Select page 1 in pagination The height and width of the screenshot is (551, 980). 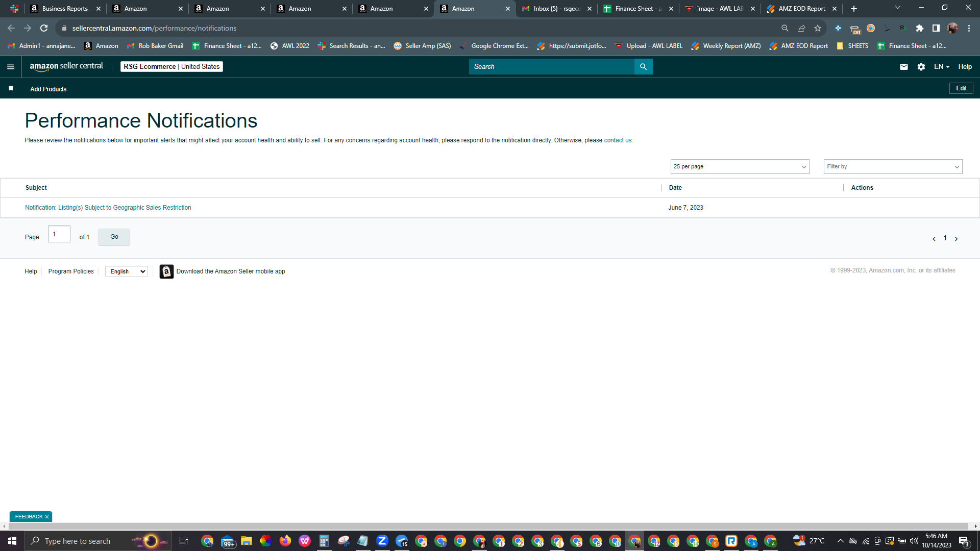click(945, 238)
